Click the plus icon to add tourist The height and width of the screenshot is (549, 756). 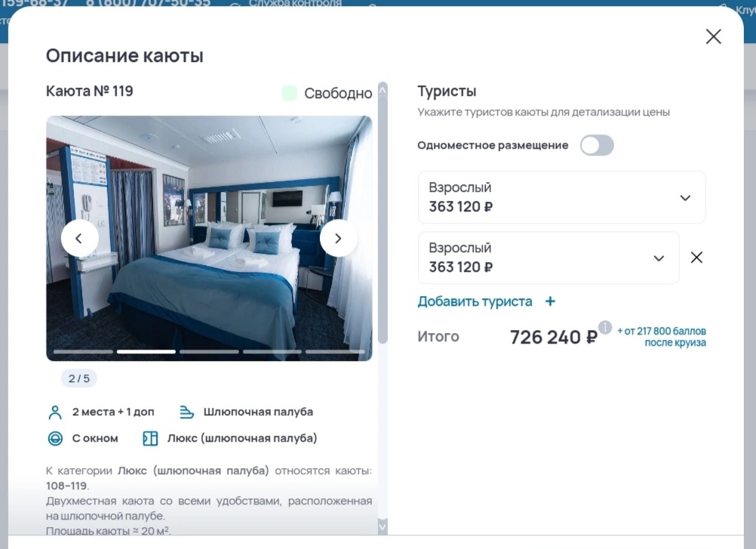tap(550, 301)
